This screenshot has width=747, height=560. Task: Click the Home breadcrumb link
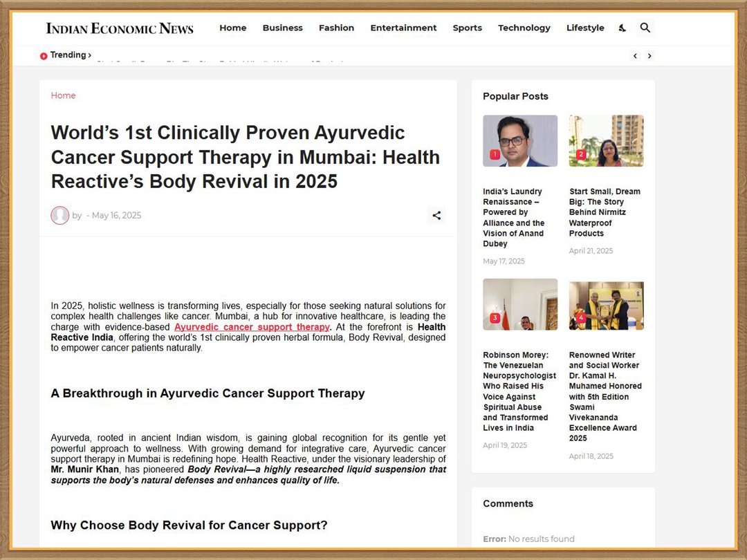[x=64, y=95]
